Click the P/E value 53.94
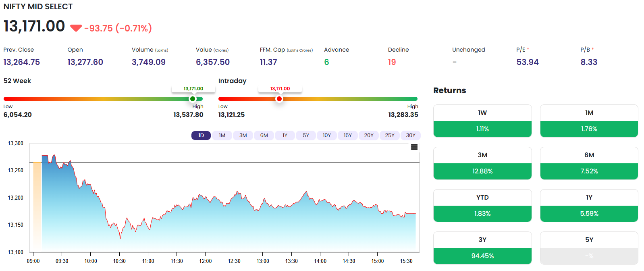644x271 pixels. tap(528, 62)
